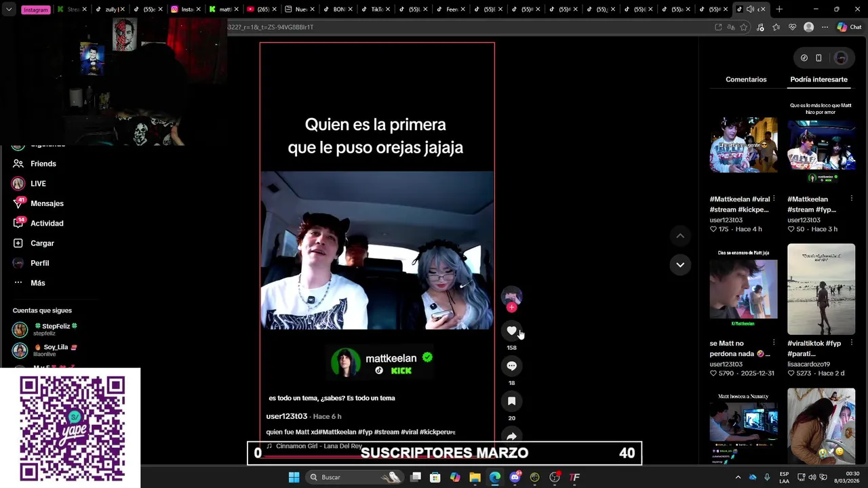The width and height of the screenshot is (868, 488).
Task: Toggle microphone icon in system tray
Action: (x=767, y=477)
